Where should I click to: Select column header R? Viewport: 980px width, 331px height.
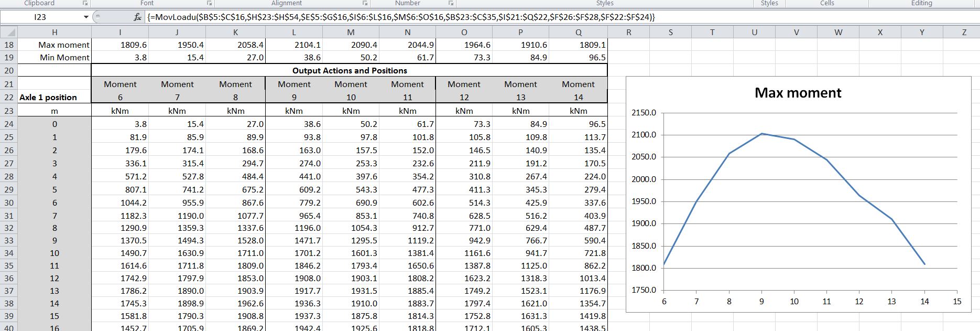[628, 32]
